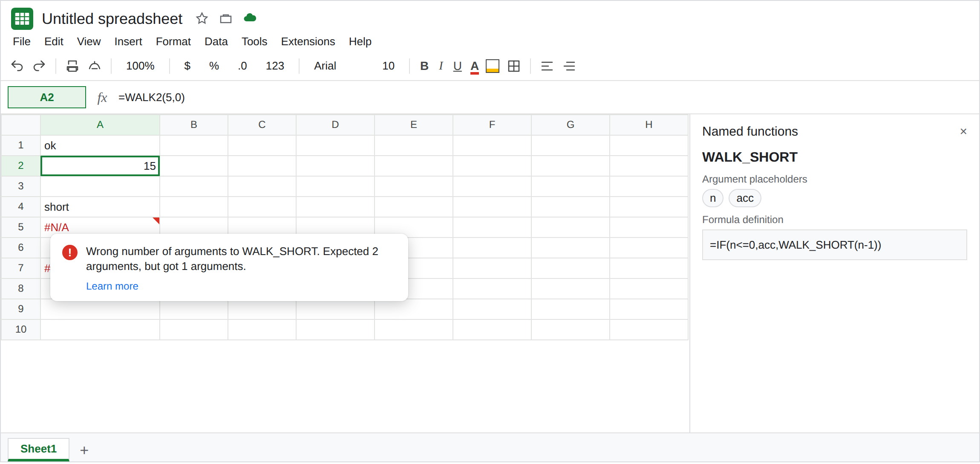Open the 123 number format dropdown
980x464 pixels.
[275, 66]
